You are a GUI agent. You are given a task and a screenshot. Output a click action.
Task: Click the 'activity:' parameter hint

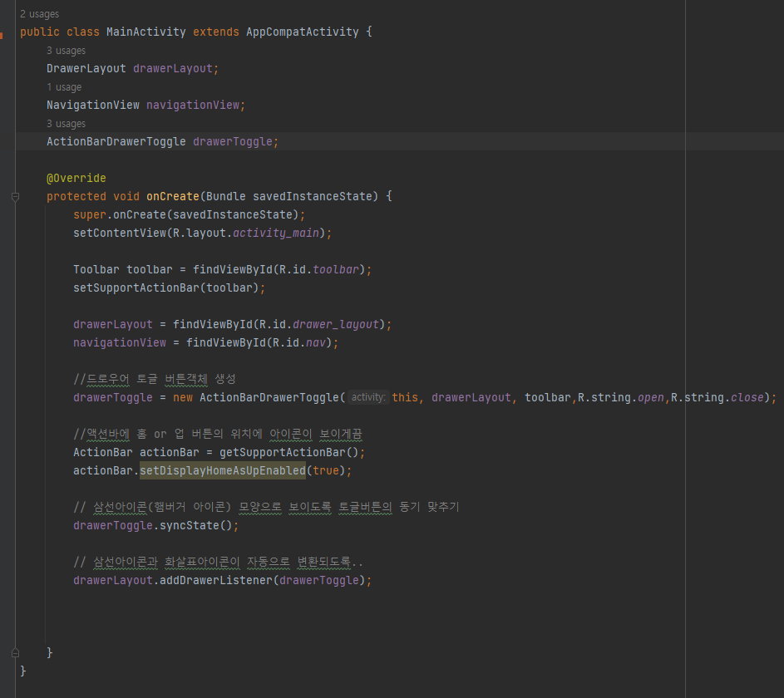tap(368, 397)
